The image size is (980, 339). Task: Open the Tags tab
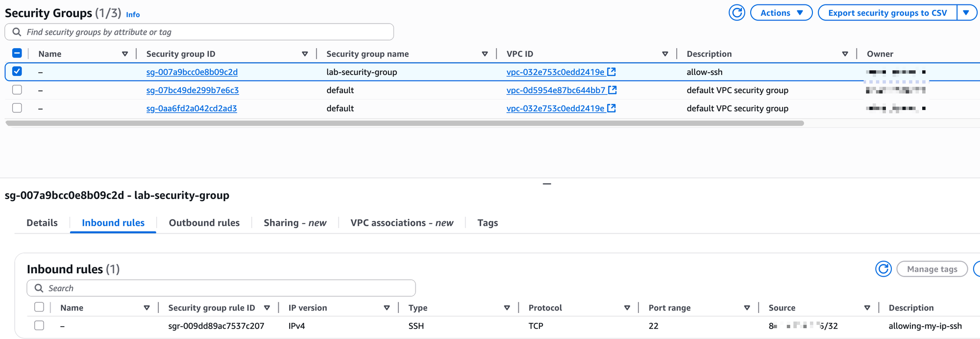pos(488,223)
